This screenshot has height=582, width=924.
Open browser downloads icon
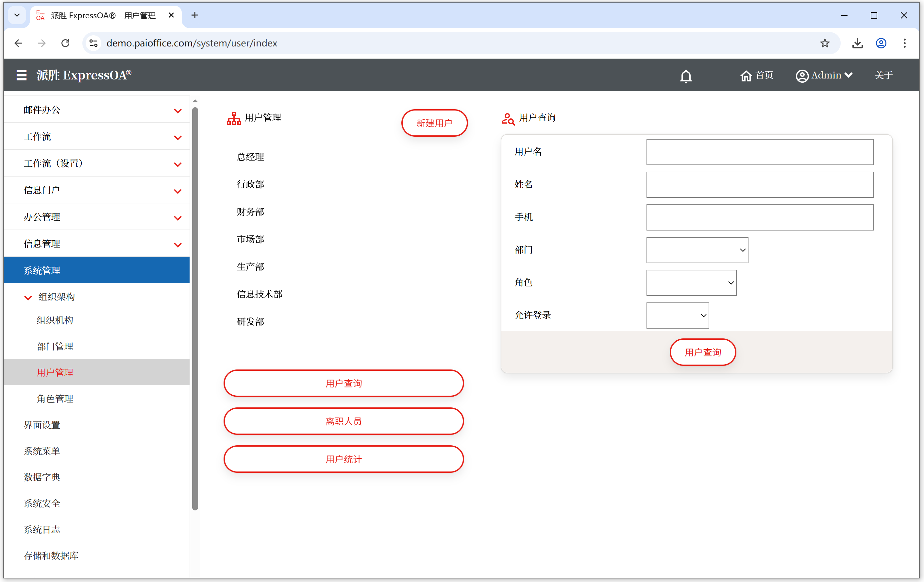pyautogui.click(x=857, y=43)
